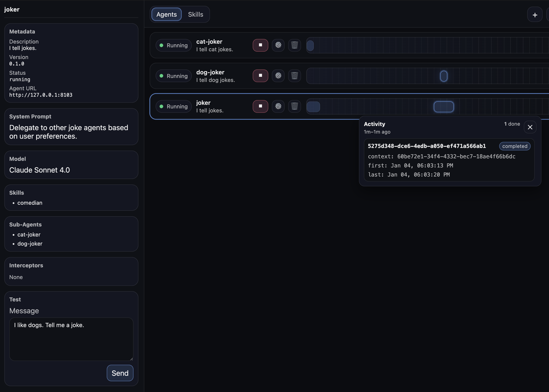Click the cat-joker timeline first marker
Screen dimensions: 549x392
coord(310,46)
